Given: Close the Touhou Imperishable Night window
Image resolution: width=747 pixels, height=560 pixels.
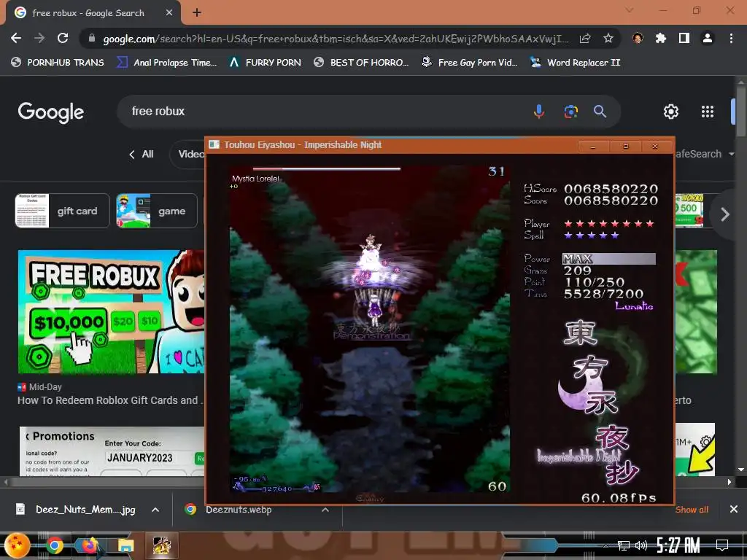Looking at the screenshot, I should 655,146.
